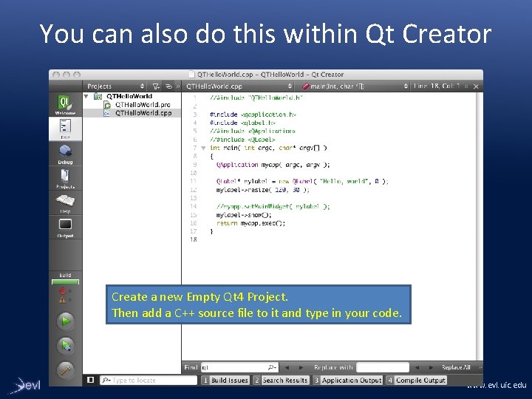Click the Replace All button
This screenshot has width=532, height=399.
pyautogui.click(x=456, y=367)
